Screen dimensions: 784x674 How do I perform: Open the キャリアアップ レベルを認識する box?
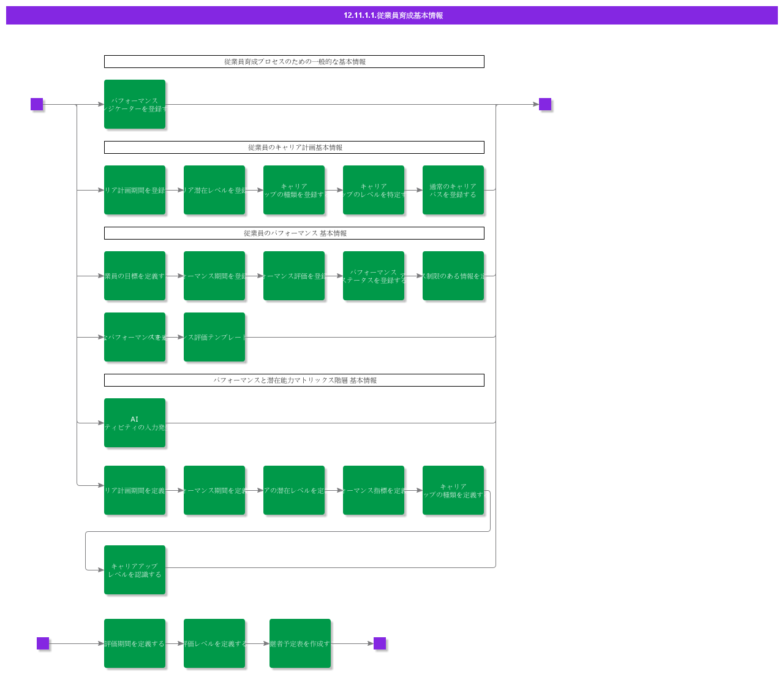(135, 570)
